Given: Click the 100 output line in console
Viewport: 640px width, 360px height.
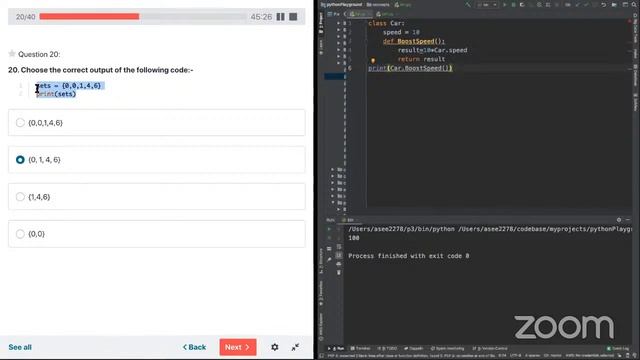Looking at the screenshot, I should pos(354,238).
